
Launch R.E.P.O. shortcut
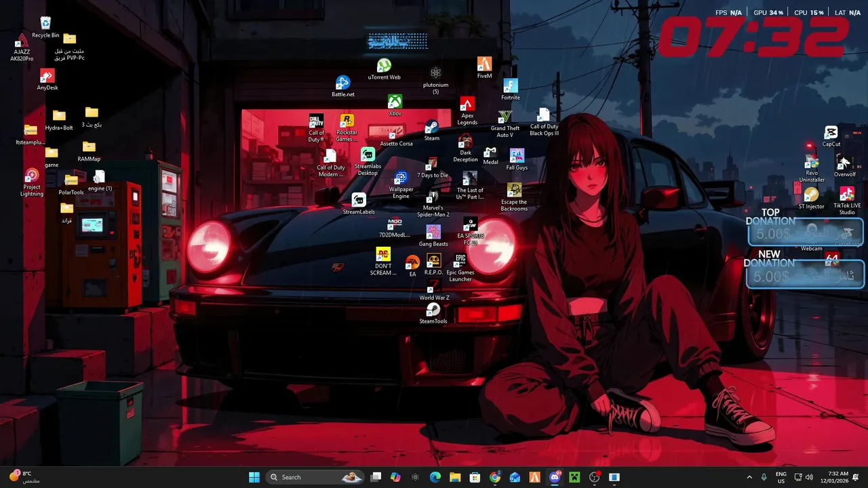coord(433,264)
